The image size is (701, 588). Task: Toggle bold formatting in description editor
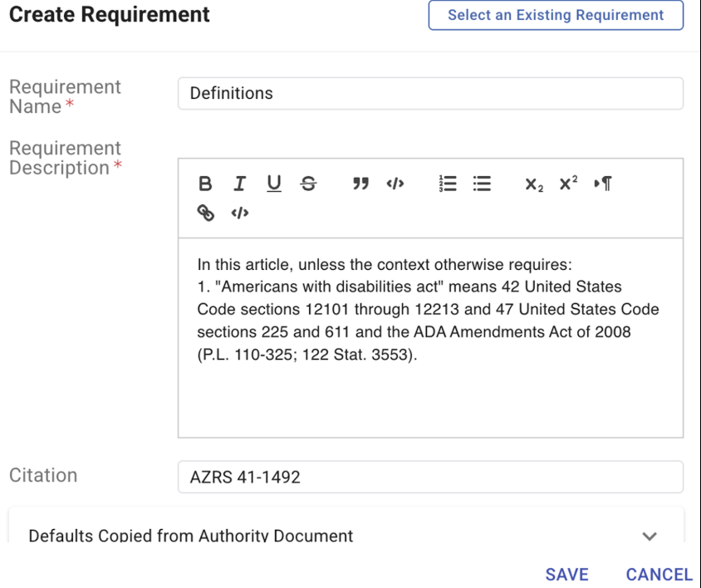point(205,184)
